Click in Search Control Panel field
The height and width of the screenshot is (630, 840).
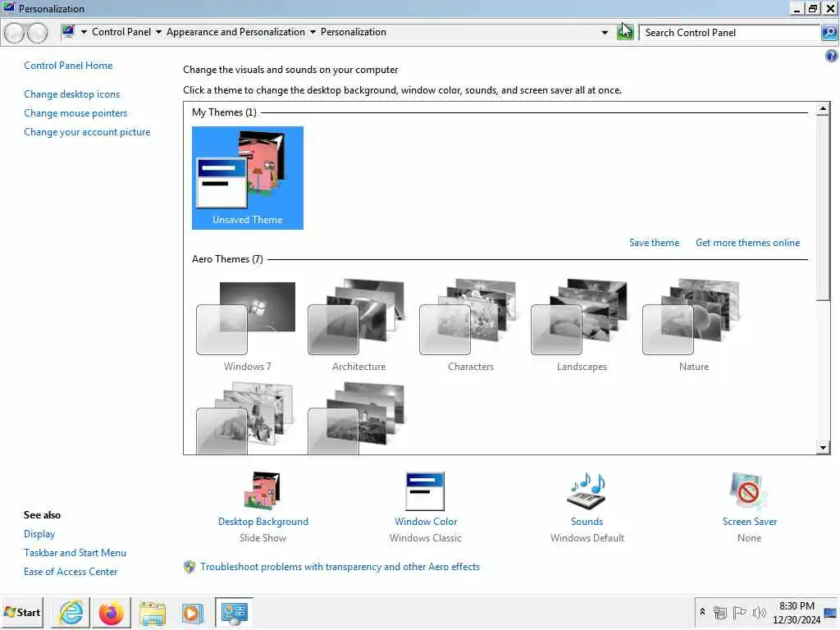[x=729, y=33]
